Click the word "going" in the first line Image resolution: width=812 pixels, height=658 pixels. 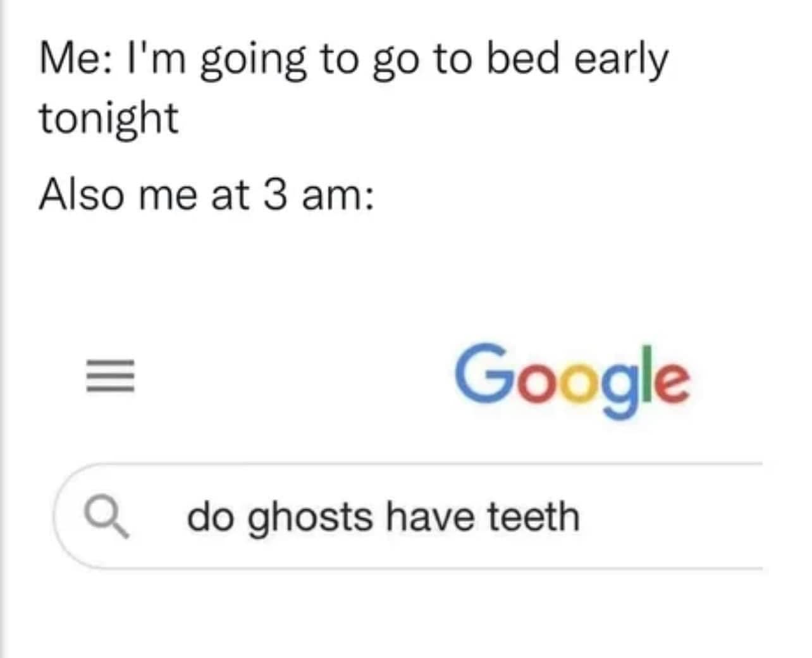[x=252, y=61]
